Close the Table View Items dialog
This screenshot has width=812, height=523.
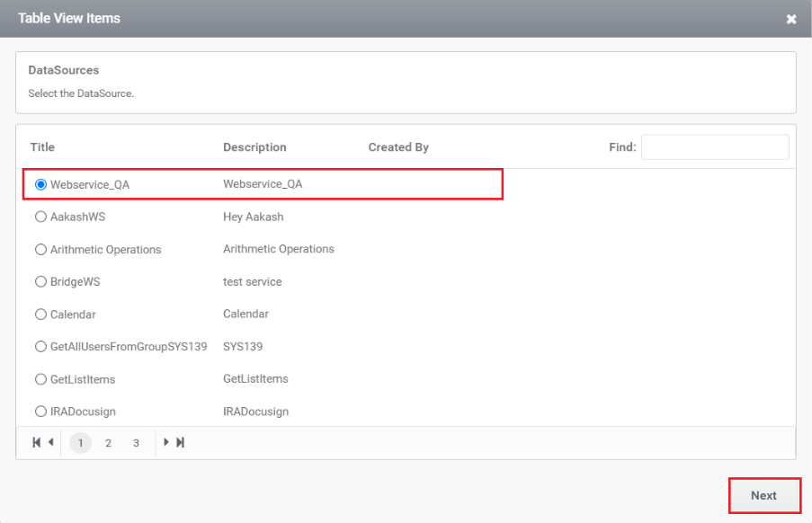(x=791, y=19)
